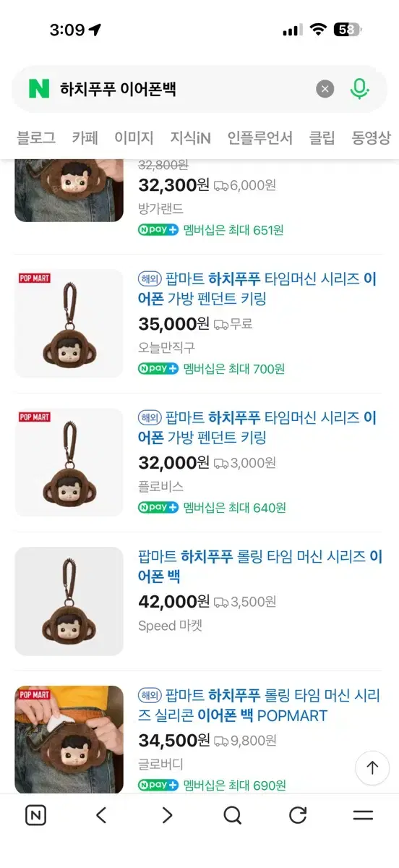Tap the scroll-to-top arrow button
The width and height of the screenshot is (399, 868).
pyautogui.click(x=372, y=767)
